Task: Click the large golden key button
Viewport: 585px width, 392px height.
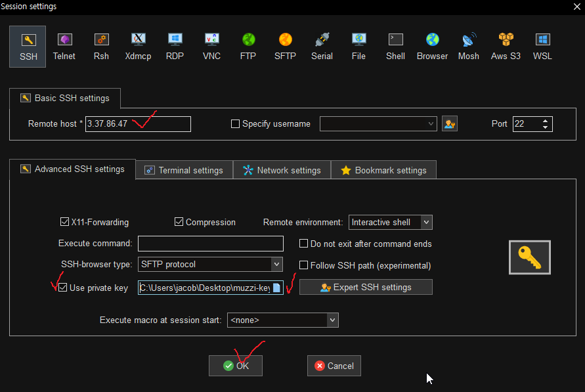Action: (x=529, y=257)
